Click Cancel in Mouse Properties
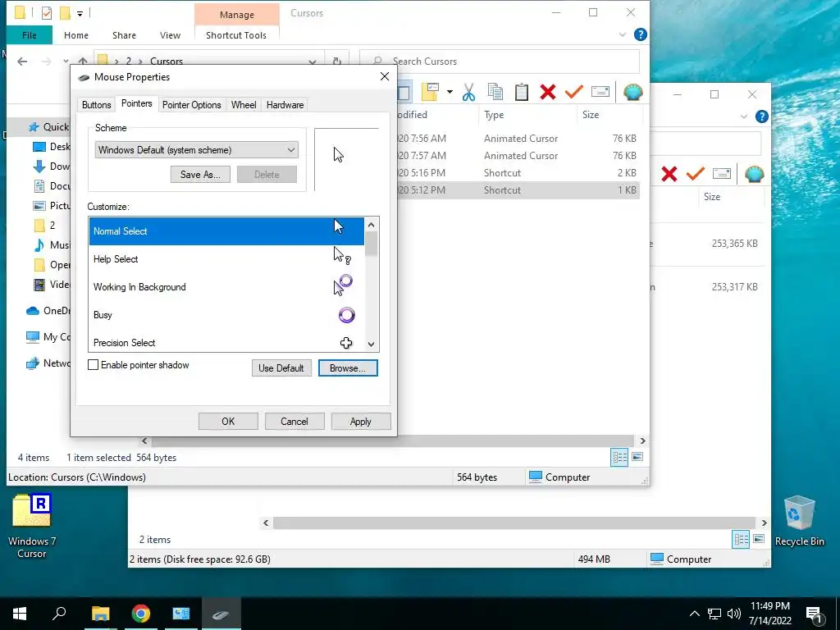Image resolution: width=840 pixels, height=630 pixels. [294, 422]
